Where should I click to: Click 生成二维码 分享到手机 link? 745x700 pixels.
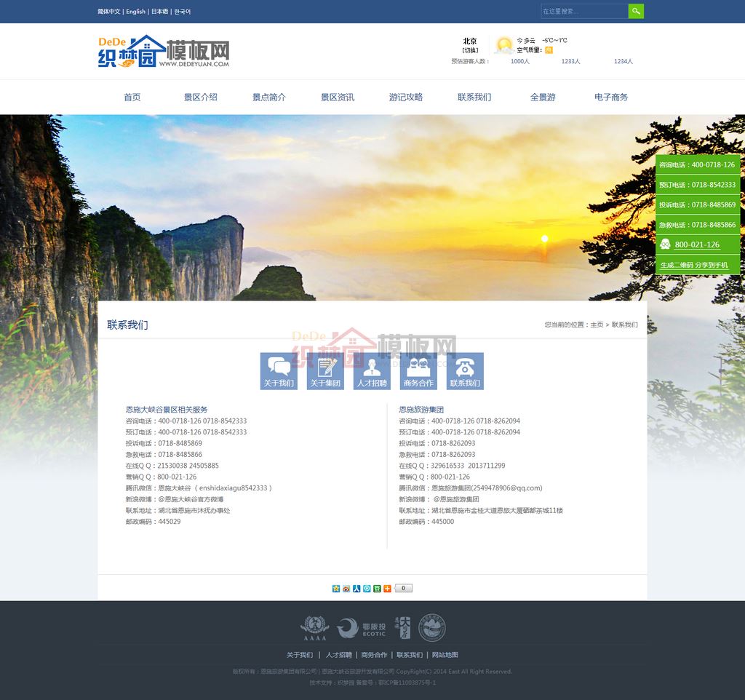coord(694,266)
